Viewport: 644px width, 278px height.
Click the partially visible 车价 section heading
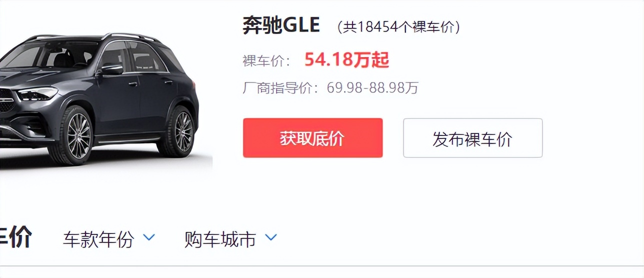tap(16, 238)
